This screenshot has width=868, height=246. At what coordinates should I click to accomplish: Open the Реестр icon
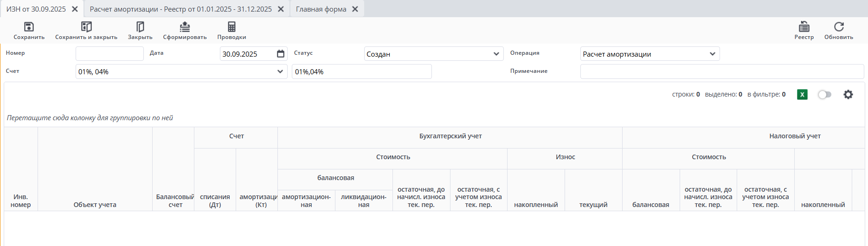(x=804, y=27)
